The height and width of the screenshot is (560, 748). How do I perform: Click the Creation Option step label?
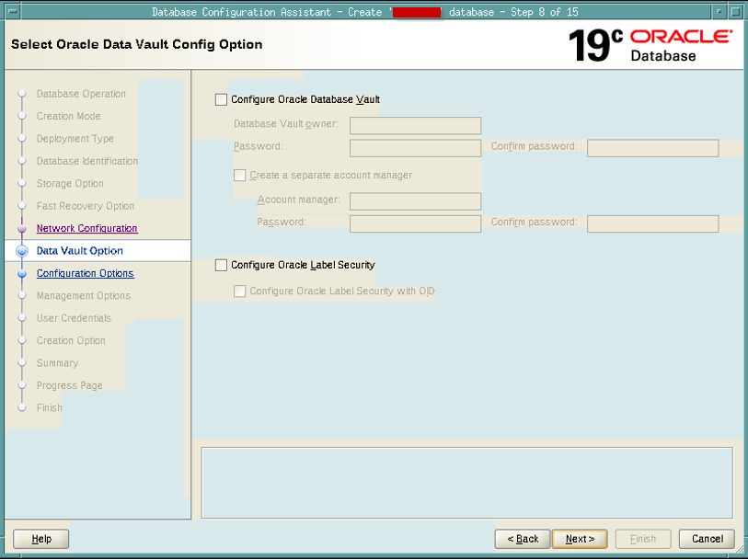click(71, 340)
